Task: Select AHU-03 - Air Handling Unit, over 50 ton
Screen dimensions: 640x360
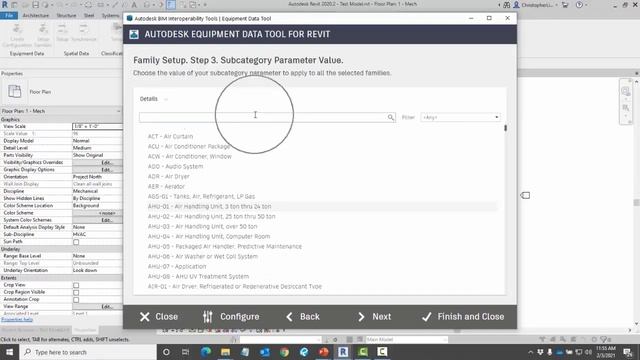Action: pos(202,227)
